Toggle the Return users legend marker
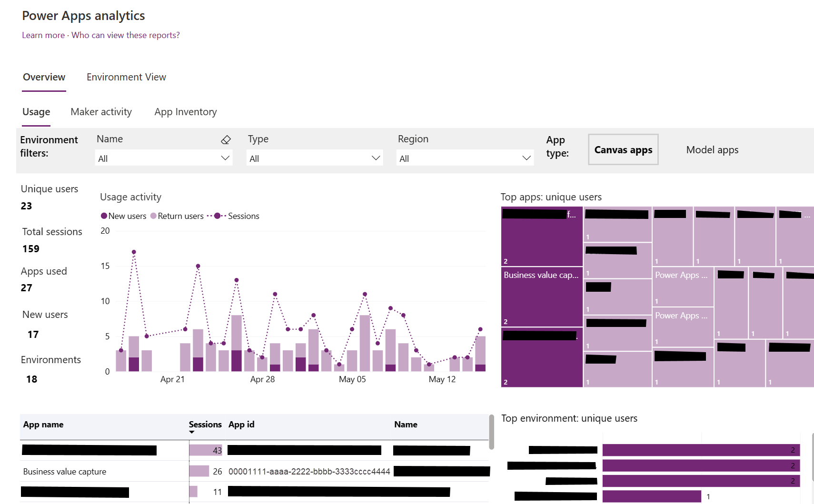 coord(153,216)
